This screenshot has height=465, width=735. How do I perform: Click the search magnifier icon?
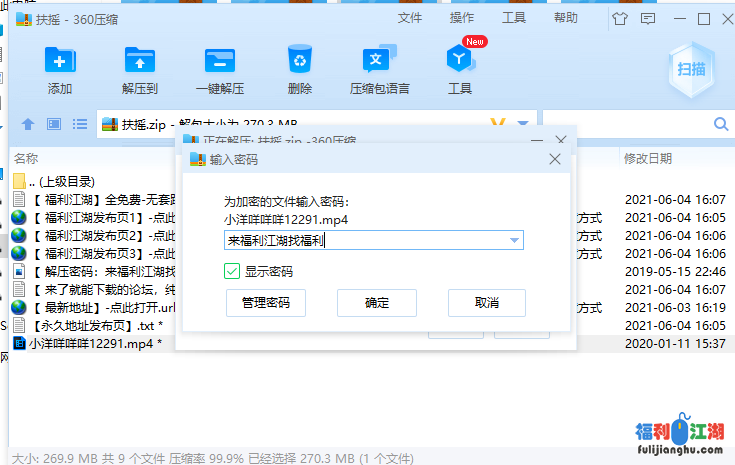721,124
